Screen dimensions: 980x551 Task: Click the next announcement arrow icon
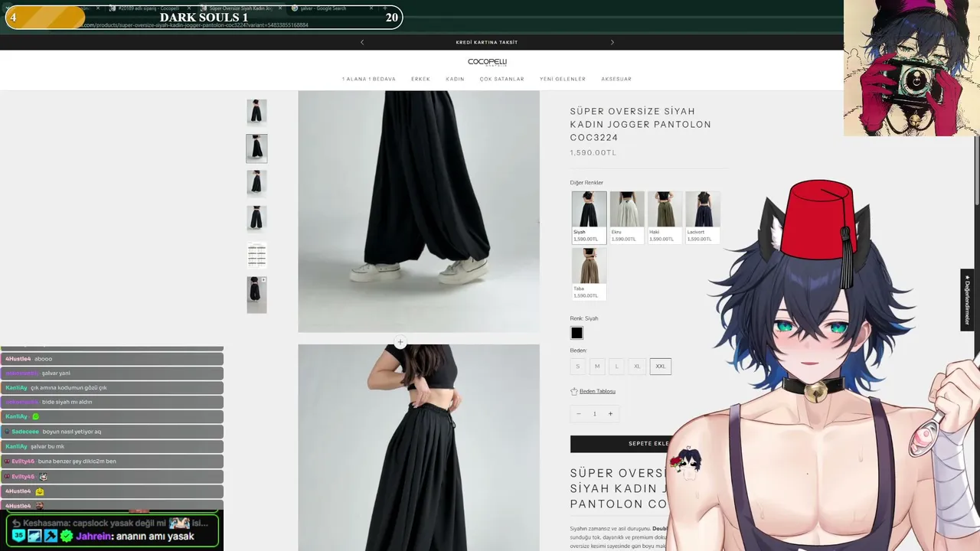coord(612,42)
